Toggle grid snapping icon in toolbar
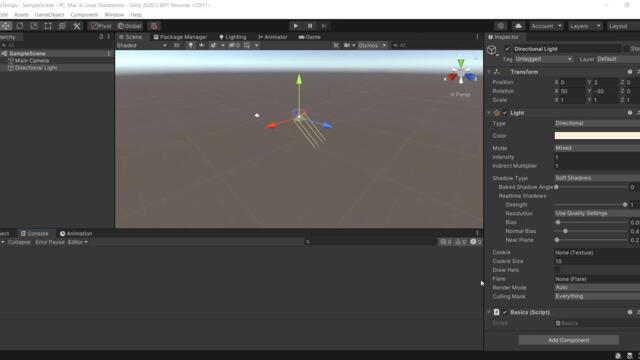The image size is (640, 360). click(154, 26)
